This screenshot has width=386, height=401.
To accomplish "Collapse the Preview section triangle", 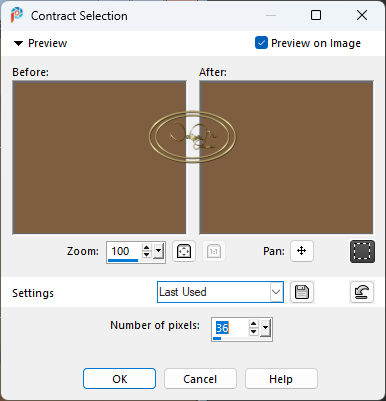I will point(18,43).
